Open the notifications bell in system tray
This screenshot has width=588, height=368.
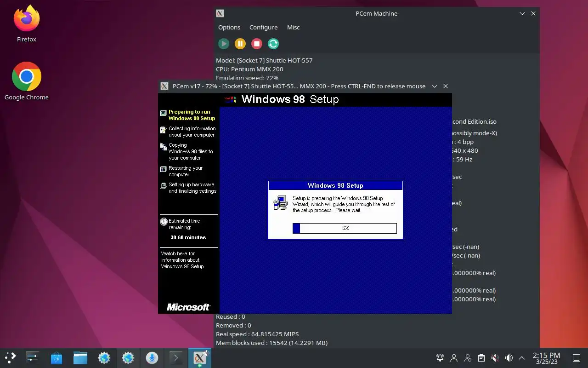[440, 358]
